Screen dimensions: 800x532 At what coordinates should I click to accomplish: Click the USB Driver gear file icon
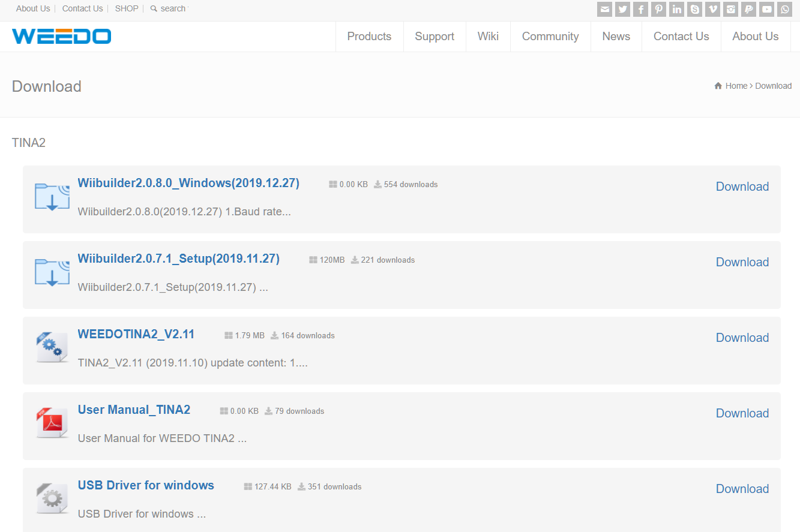tap(52, 499)
